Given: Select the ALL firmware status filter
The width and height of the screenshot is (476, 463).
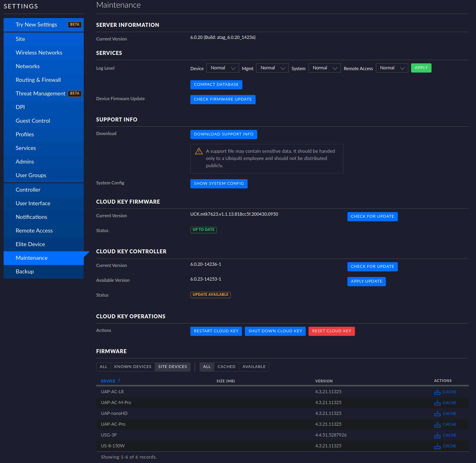Looking at the screenshot, I should (x=207, y=367).
